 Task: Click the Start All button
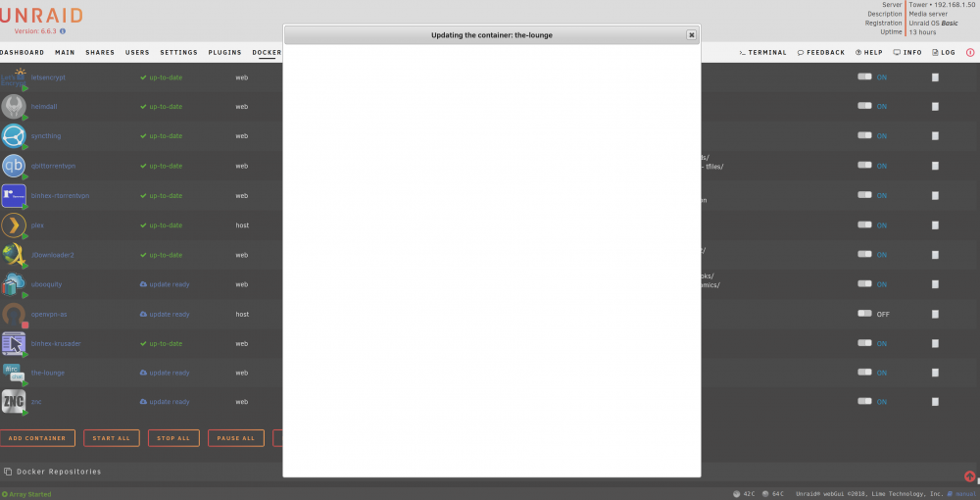click(112, 438)
